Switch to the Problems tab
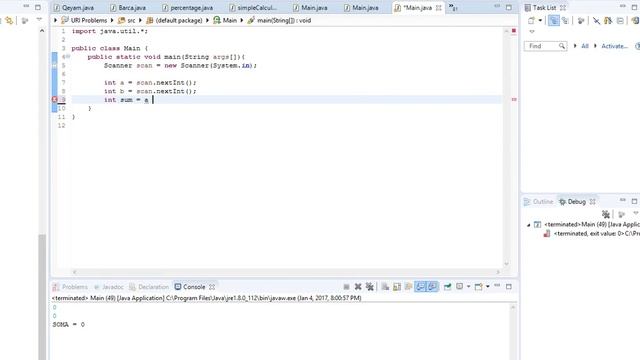Viewport: 640px width, 360px height. [x=70, y=287]
